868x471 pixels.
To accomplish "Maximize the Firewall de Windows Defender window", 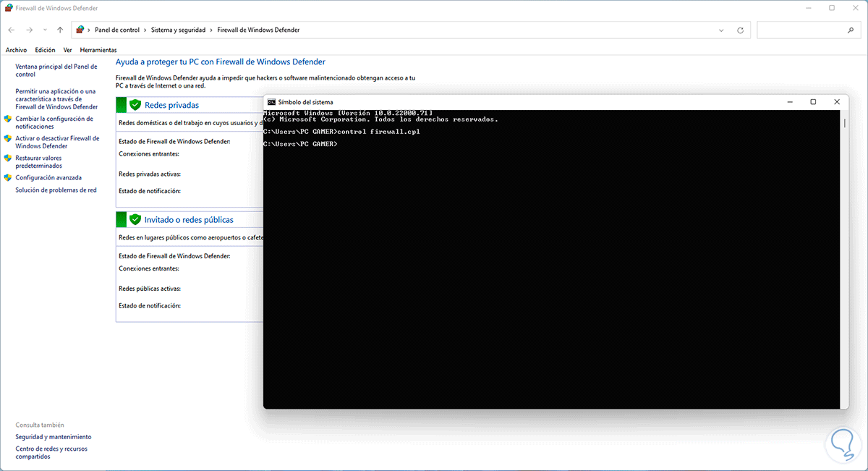I will (833, 7).
